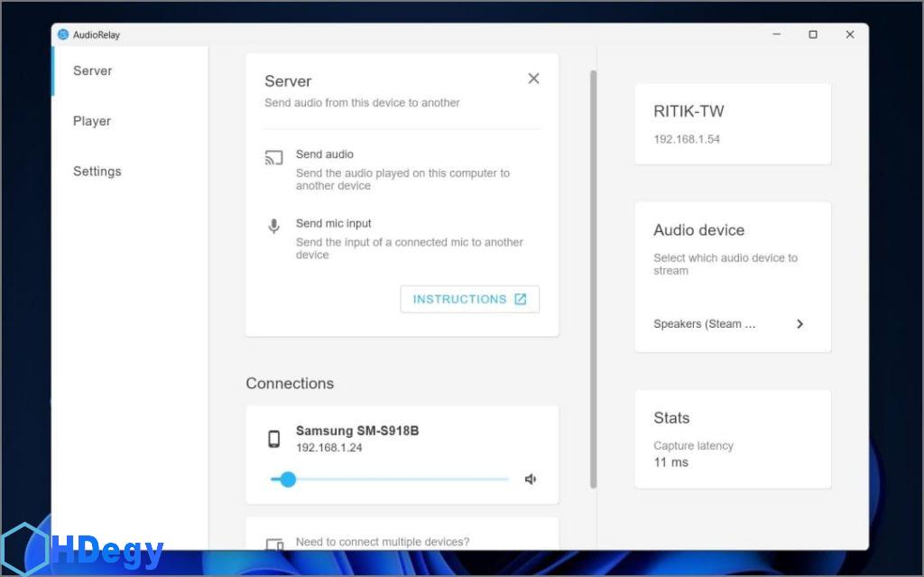
Task: Expand the audio device chevron arrow
Action: [x=799, y=324]
